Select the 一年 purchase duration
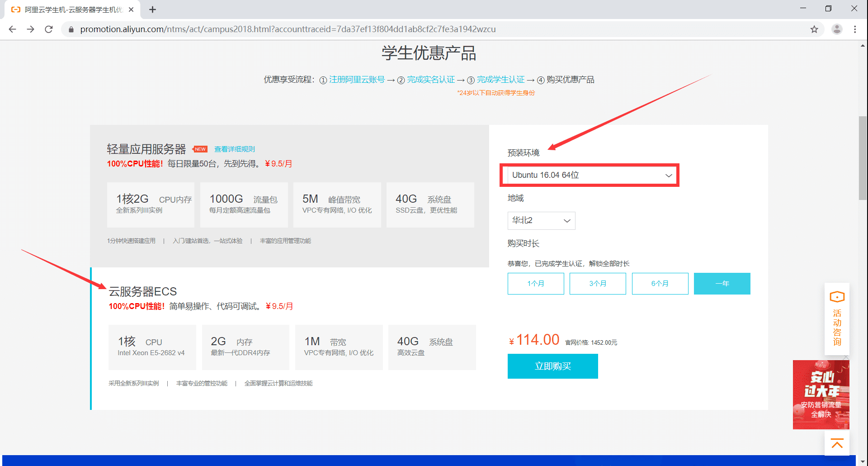This screenshot has width=868, height=466. pyautogui.click(x=722, y=284)
